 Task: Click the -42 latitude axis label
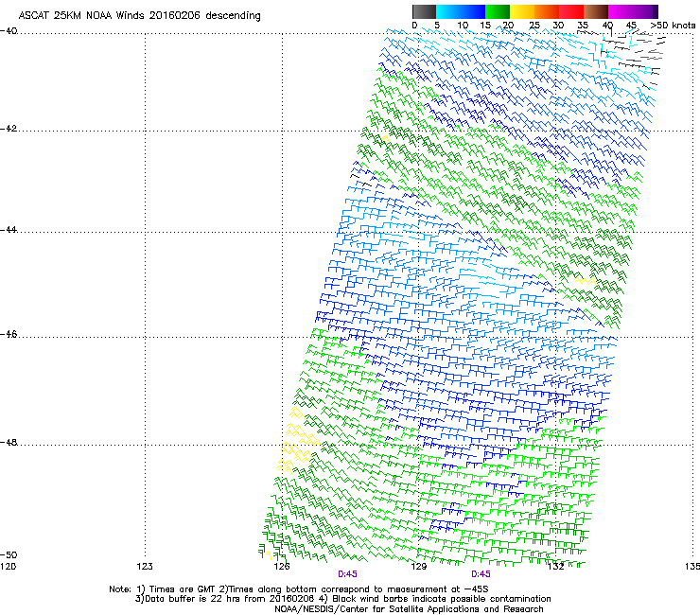coord(9,129)
